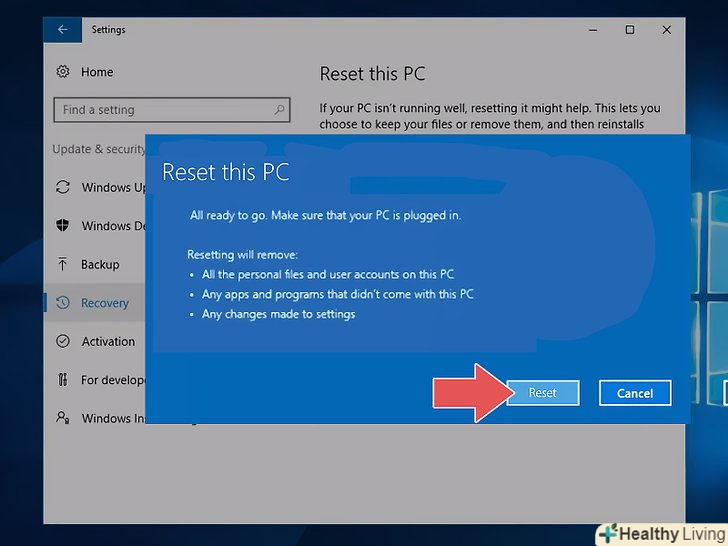This screenshot has height=546, width=728.
Task: Click 'Any apps and programs' bullet line
Action: click(338, 294)
